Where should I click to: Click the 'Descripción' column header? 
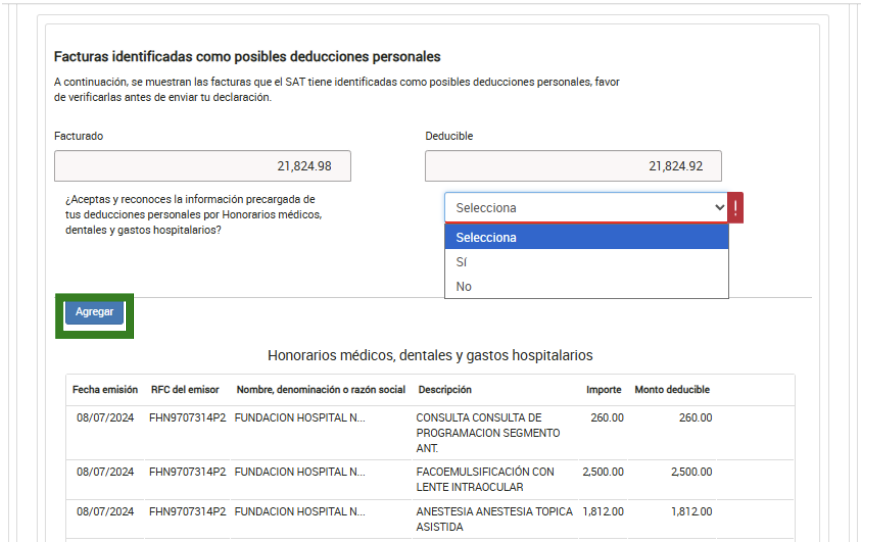coord(445,390)
